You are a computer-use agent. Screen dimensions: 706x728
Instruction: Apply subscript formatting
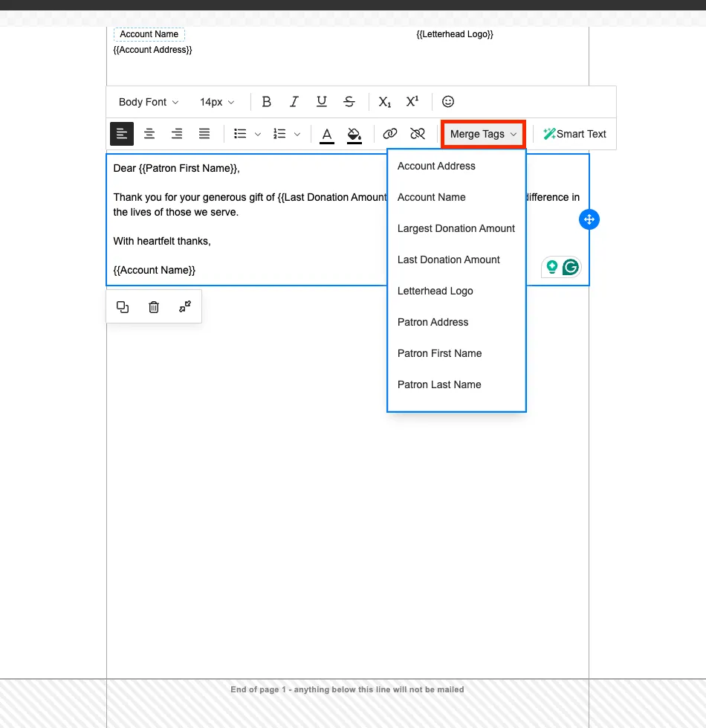coord(384,102)
